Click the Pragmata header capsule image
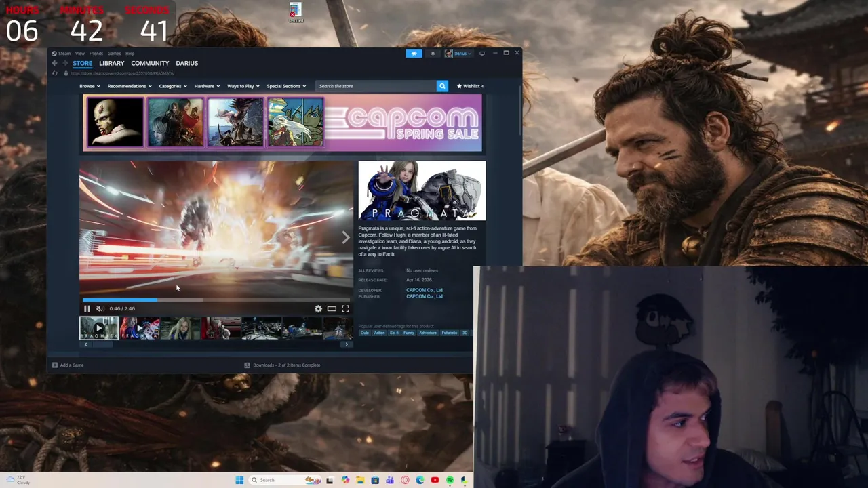Screen dimensions: 868x488 coord(422,190)
